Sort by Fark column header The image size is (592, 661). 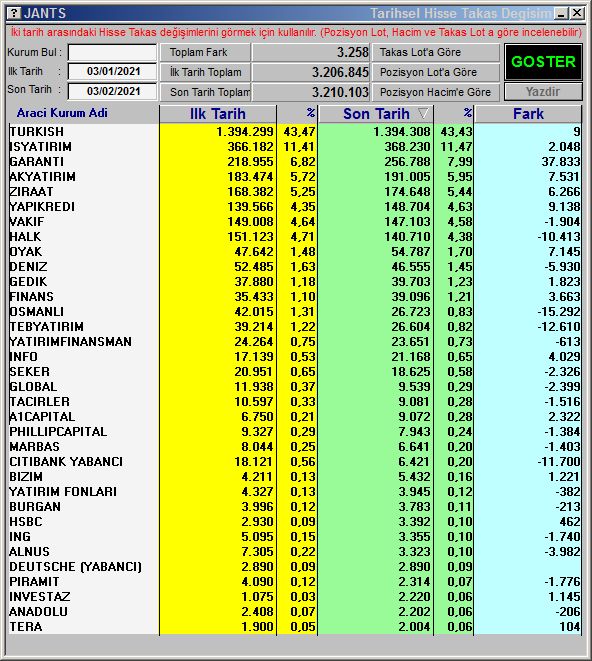pos(528,114)
